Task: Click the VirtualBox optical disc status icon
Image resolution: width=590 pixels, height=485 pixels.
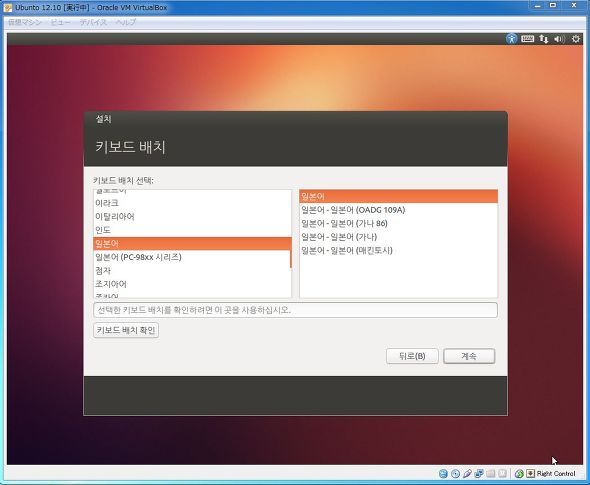Action: pos(455,474)
